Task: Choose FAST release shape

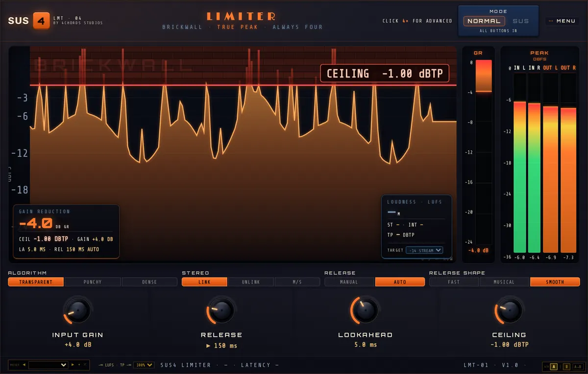Action: 454,282
